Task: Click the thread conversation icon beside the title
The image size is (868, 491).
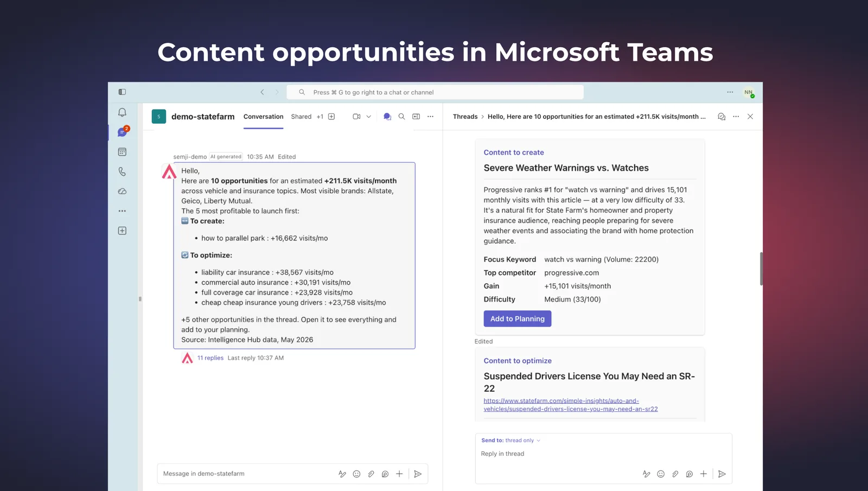Action: [722, 117]
